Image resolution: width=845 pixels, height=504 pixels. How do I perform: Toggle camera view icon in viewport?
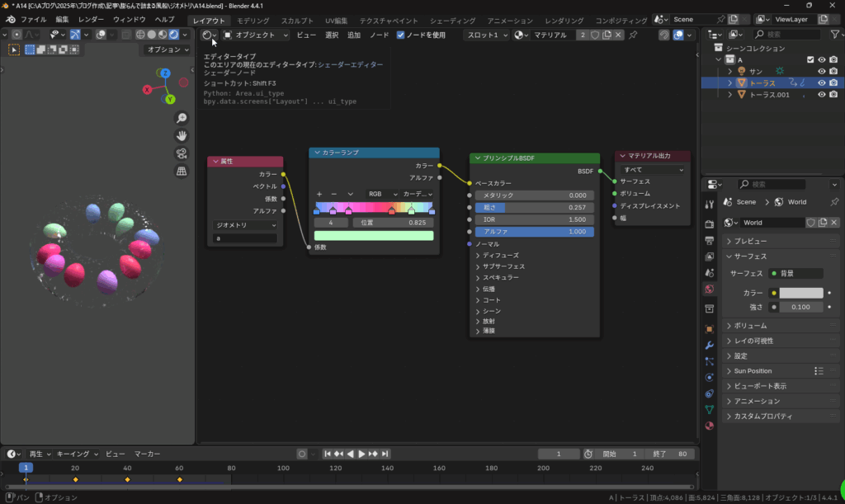(182, 153)
